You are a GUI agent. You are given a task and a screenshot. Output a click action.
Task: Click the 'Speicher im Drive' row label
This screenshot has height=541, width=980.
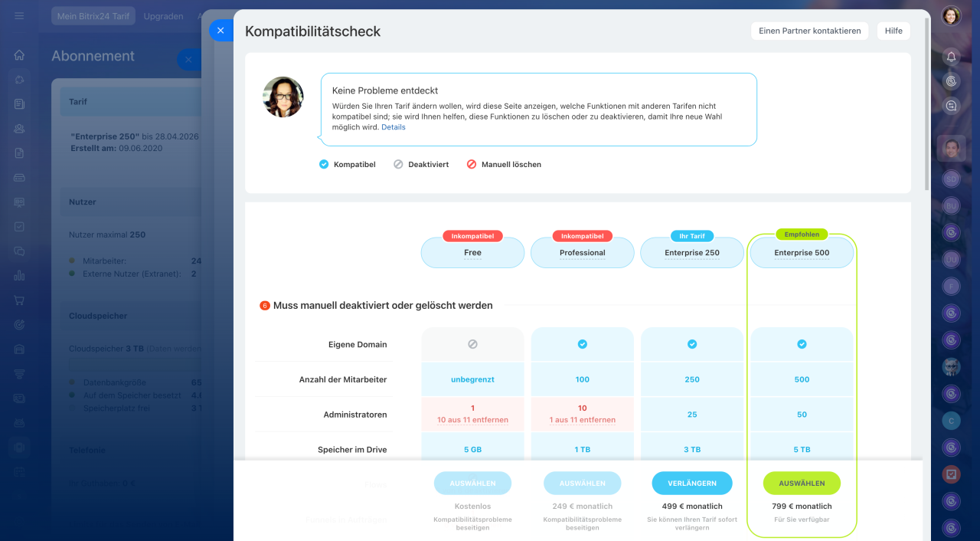tap(352, 450)
